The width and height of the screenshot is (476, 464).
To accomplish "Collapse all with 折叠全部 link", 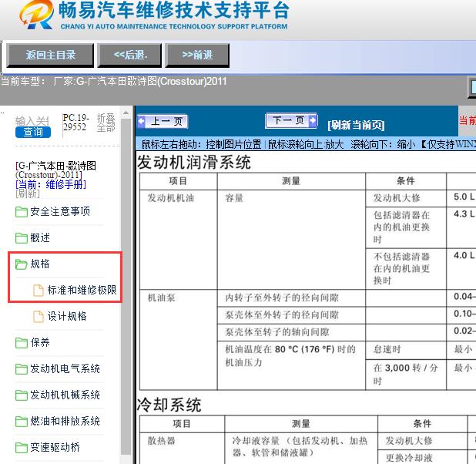I will tap(106, 123).
